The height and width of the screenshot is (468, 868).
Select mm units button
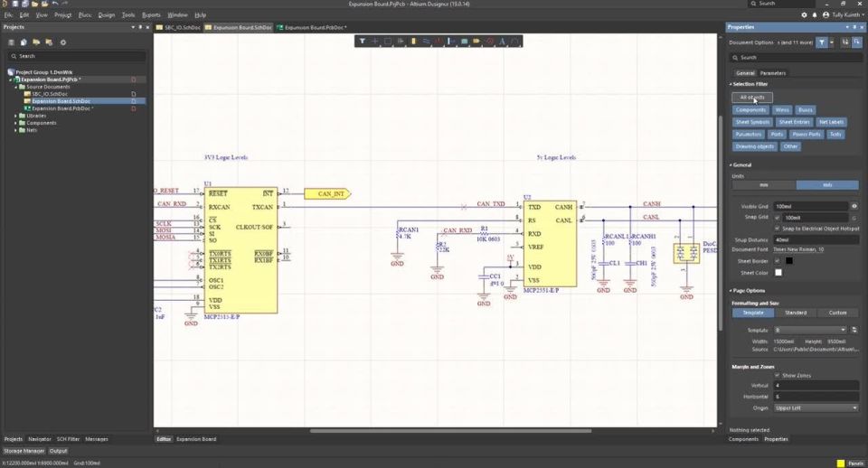764,185
